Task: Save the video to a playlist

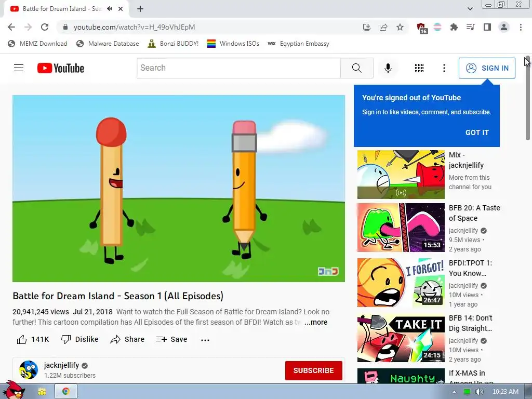Action: click(171, 339)
